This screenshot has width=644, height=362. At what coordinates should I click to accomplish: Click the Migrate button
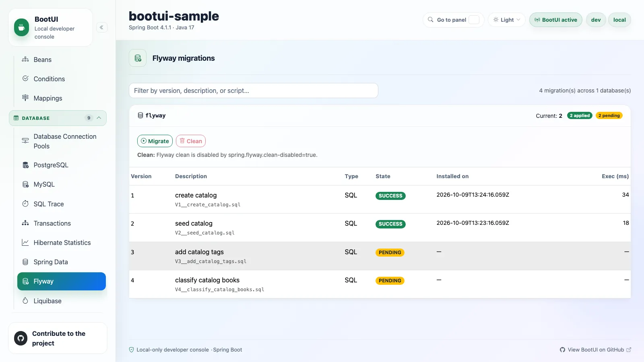155,141
